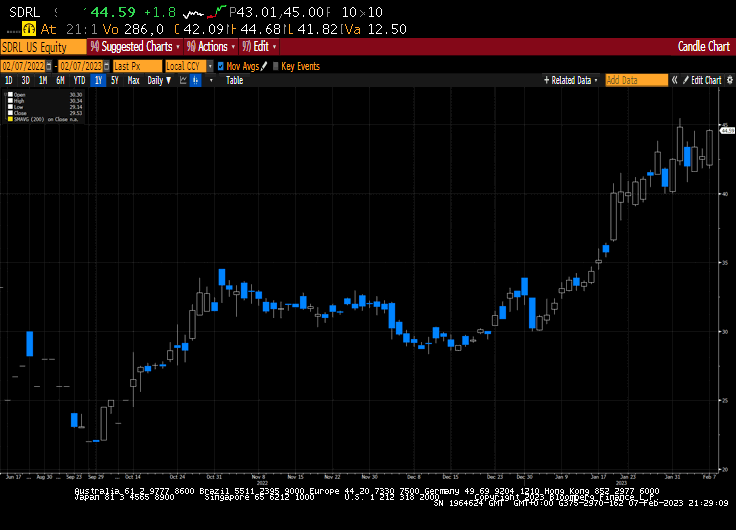This screenshot has height=530, width=736.
Task: Click the Local CCY field
Action: tap(186, 66)
